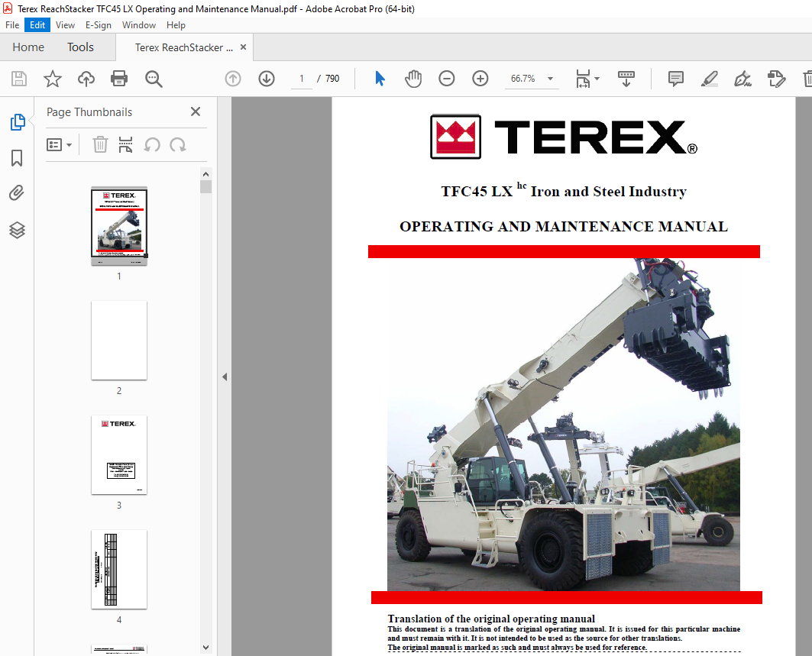This screenshot has width=812, height=656.
Task: Open Page Thumbnails sidebar icon
Action: tap(17, 121)
